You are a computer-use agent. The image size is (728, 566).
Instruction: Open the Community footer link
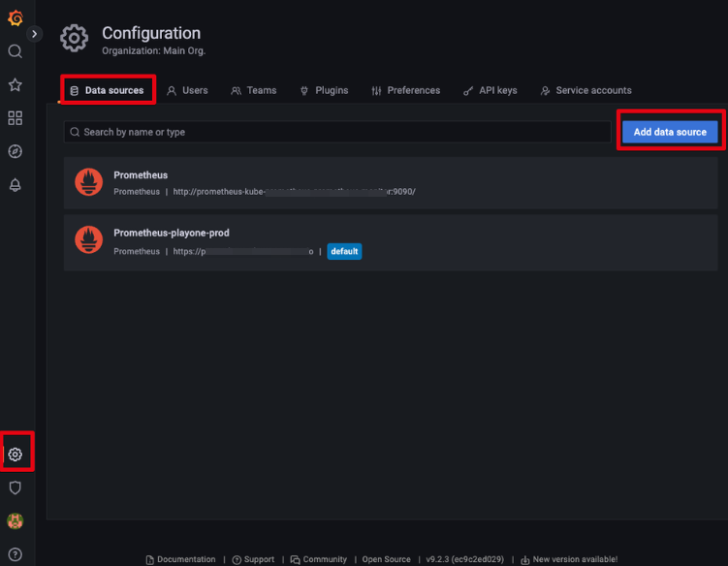[x=319, y=559]
